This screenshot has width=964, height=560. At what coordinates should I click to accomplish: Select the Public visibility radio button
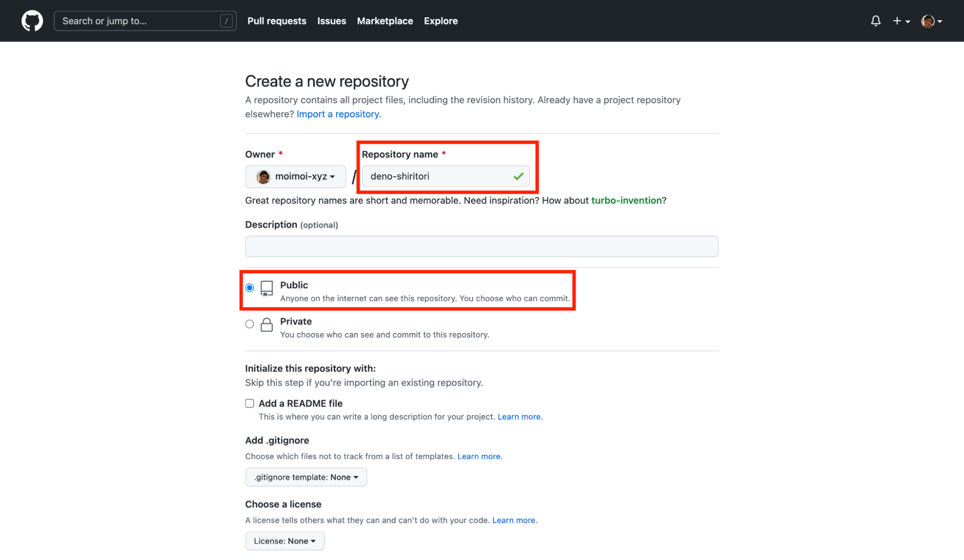[x=249, y=288]
